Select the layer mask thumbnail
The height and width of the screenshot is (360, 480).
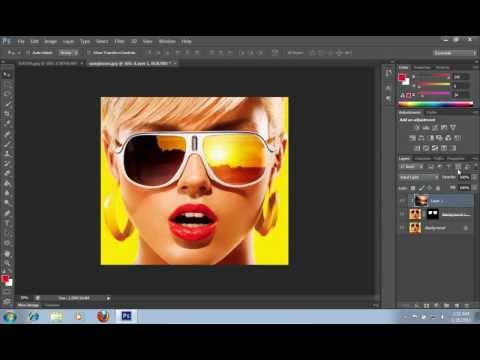pyautogui.click(x=433, y=214)
